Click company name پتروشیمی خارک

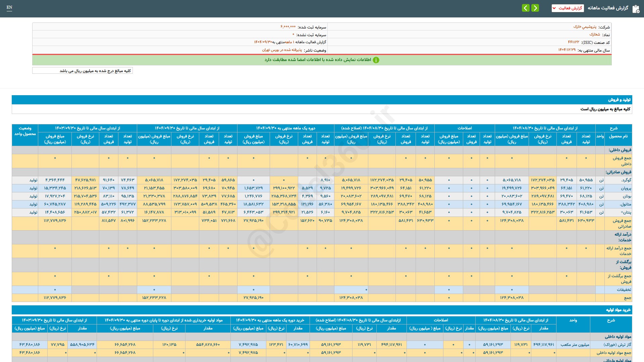coord(585,27)
